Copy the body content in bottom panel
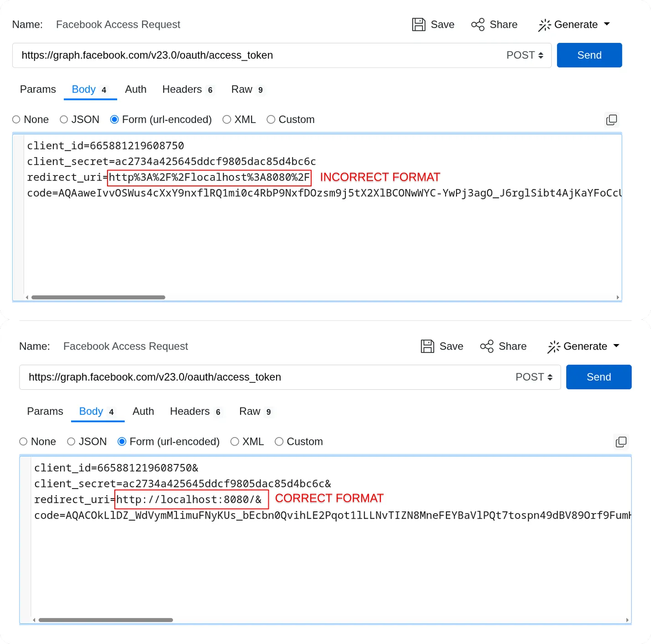Viewport: 651px width, 644px height. (x=621, y=442)
